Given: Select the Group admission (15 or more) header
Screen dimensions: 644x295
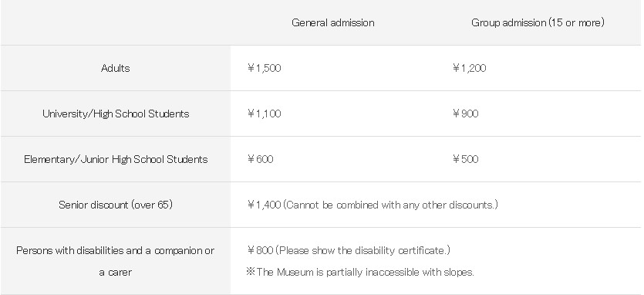Looking at the screenshot, I should click(538, 22).
